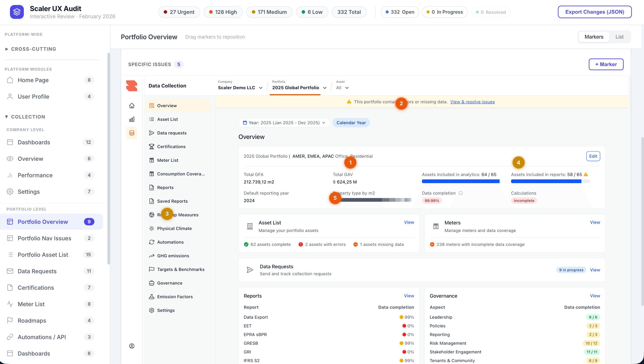Select Overview in the Data Collection menu
The image size is (644, 364).
[178, 106]
